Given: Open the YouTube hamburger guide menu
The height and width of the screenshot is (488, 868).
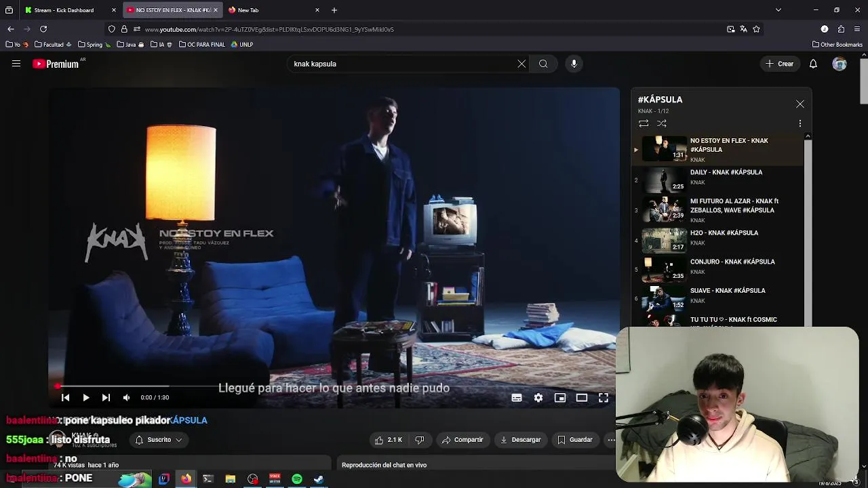Looking at the screenshot, I should 16,64.
